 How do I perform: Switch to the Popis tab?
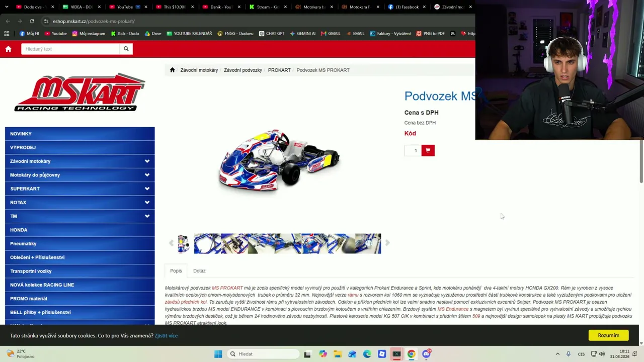pos(176,271)
